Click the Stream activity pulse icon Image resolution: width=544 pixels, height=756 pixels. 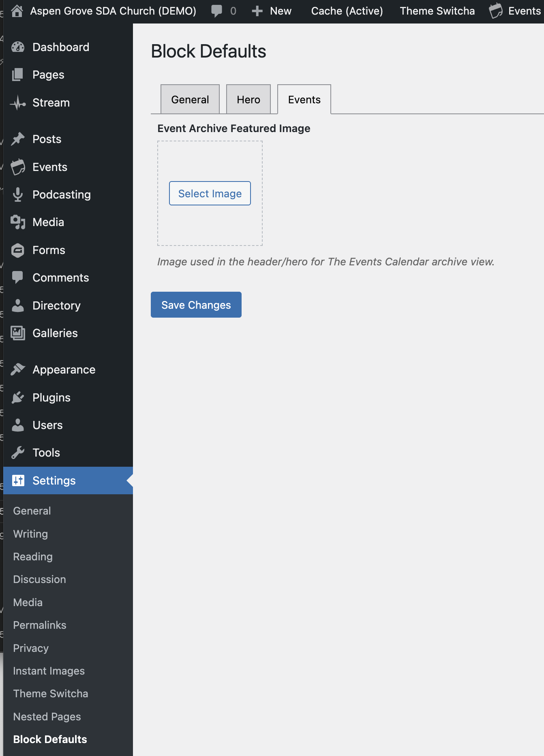tap(18, 103)
